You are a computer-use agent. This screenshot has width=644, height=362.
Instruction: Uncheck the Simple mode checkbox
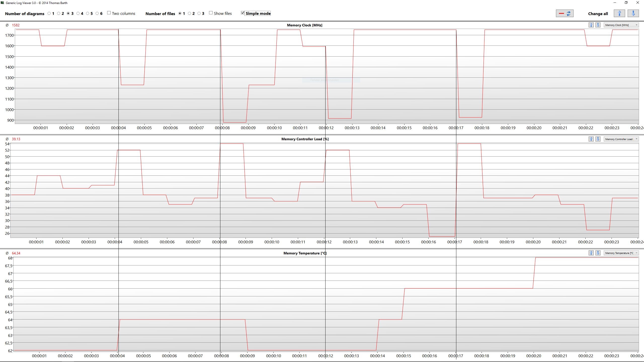point(243,13)
